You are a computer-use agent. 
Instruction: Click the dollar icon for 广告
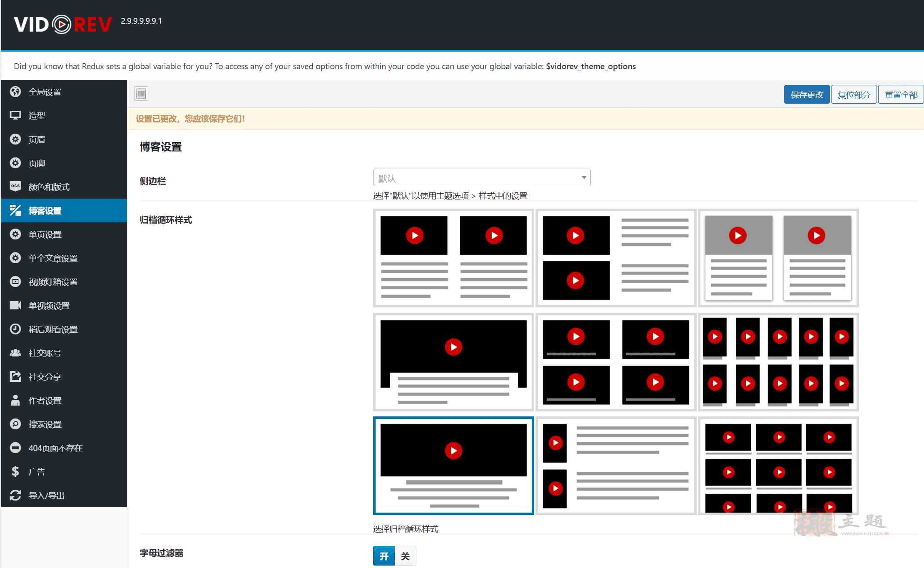[x=15, y=471]
